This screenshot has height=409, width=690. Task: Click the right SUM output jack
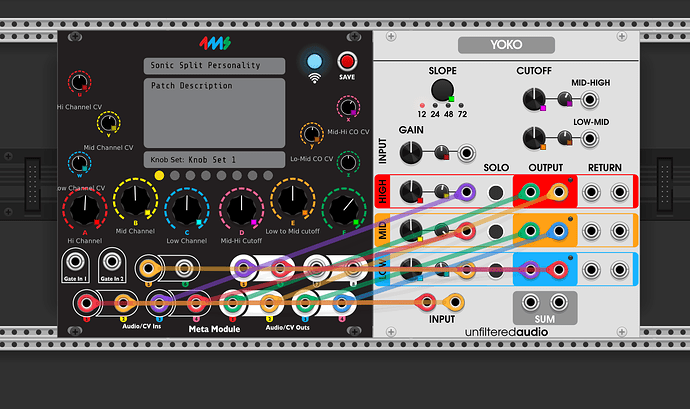pyautogui.click(x=558, y=302)
